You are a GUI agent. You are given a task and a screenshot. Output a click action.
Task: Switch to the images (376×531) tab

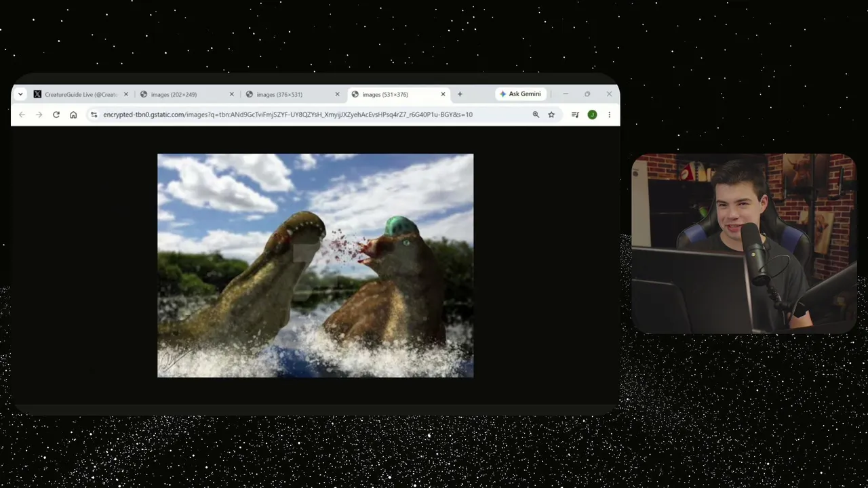point(292,94)
